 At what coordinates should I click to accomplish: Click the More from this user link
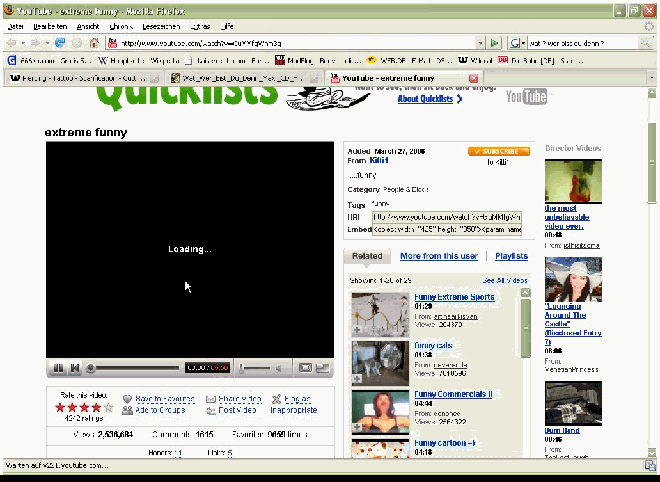(x=439, y=256)
